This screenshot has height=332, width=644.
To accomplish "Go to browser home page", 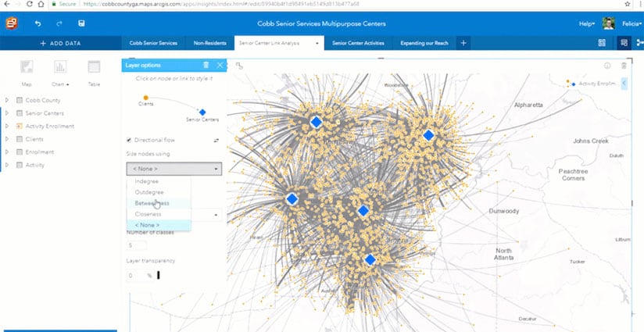I will click(41, 4).
